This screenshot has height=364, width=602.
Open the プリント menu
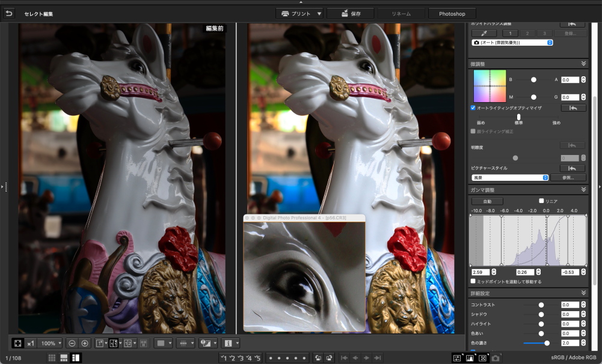coord(301,13)
